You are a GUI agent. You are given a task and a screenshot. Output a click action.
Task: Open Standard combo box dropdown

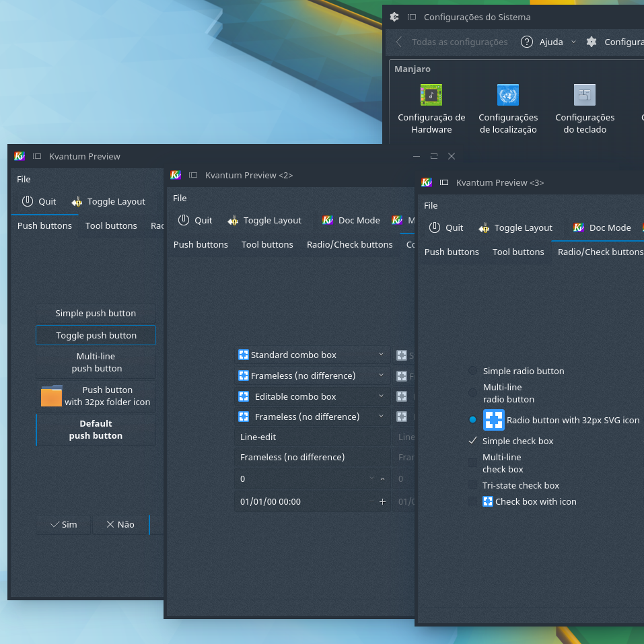312,355
